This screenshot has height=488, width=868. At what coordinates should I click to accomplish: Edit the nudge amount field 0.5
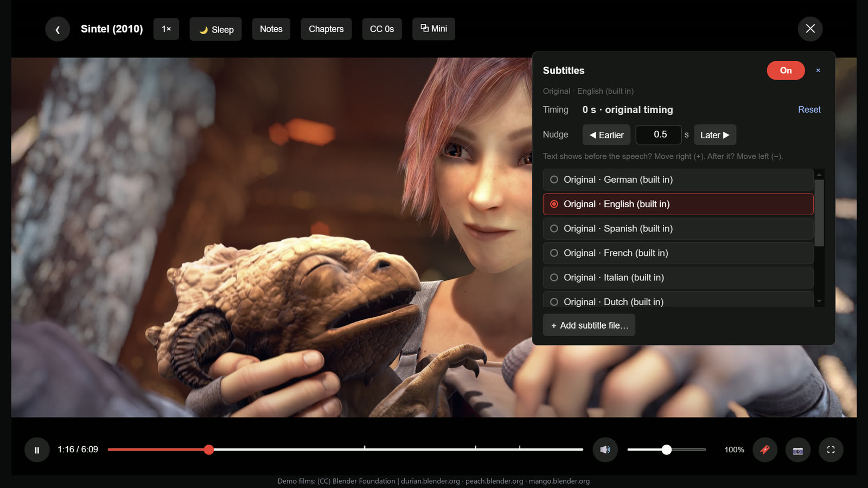coord(659,134)
